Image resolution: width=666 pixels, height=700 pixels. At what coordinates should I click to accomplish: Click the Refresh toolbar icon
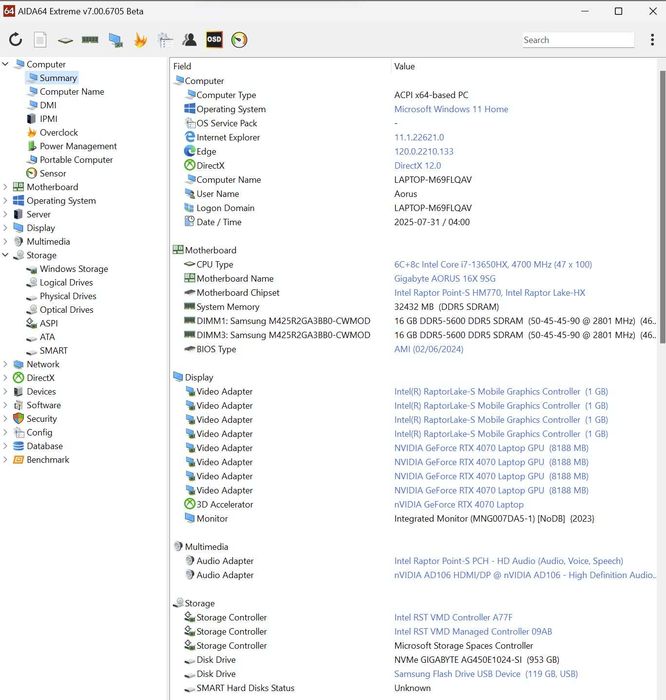pyautogui.click(x=16, y=40)
